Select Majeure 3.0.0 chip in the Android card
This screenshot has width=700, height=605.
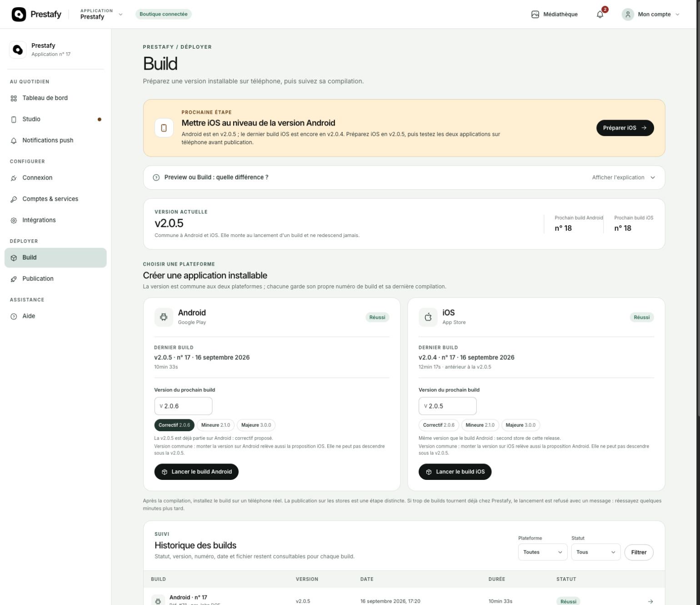pyautogui.click(x=256, y=425)
